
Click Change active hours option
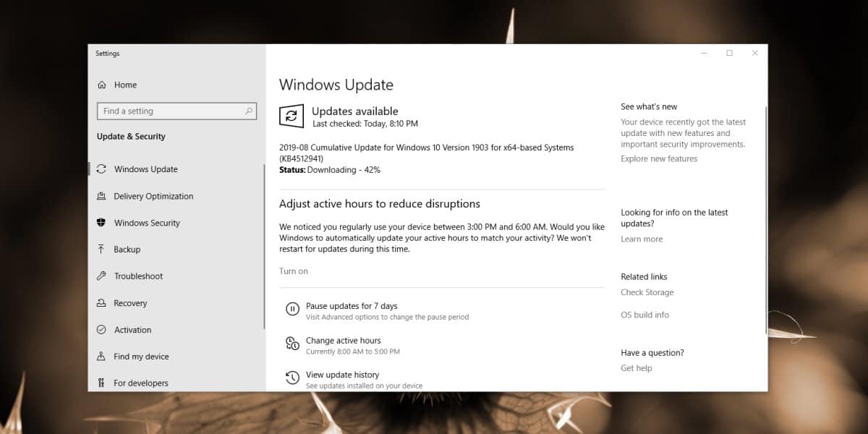343,341
